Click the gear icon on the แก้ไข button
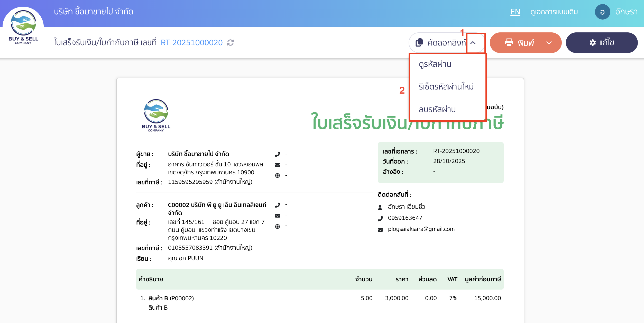 click(x=593, y=42)
